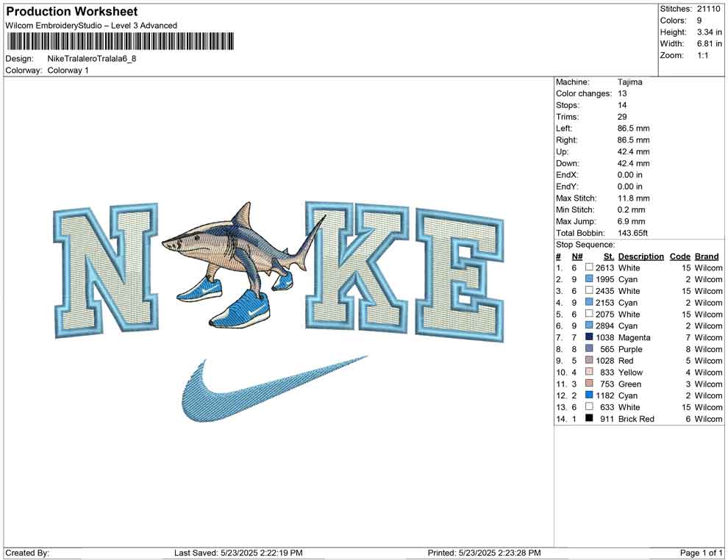The width and height of the screenshot is (728, 560).
Task: Select the Code column header
Action: click(679, 256)
